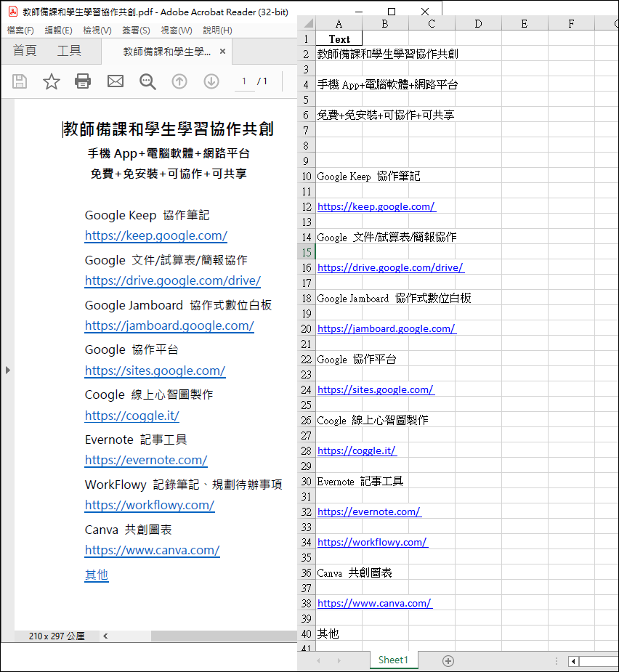Bookmark the PDF with the star icon

point(52,81)
